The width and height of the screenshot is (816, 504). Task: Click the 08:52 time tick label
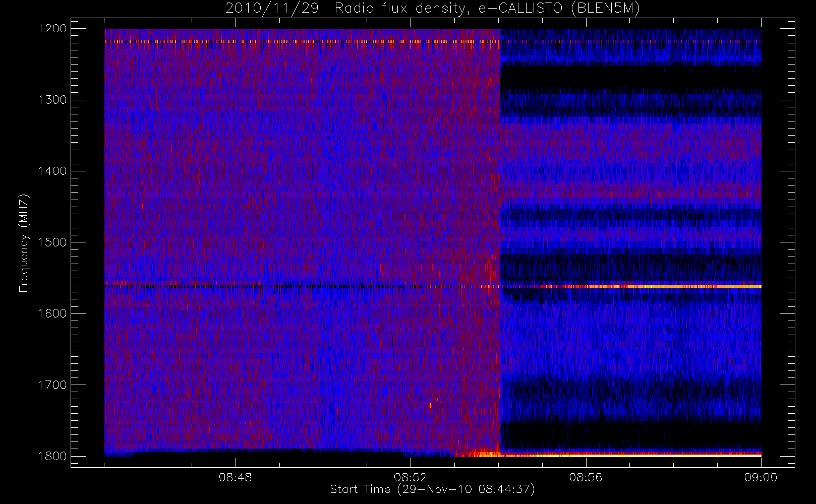pos(411,477)
